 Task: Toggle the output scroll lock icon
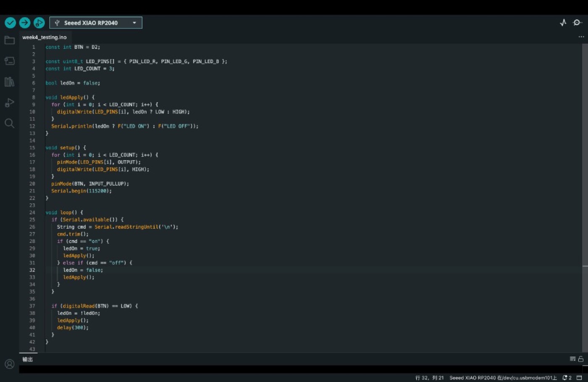click(581, 359)
